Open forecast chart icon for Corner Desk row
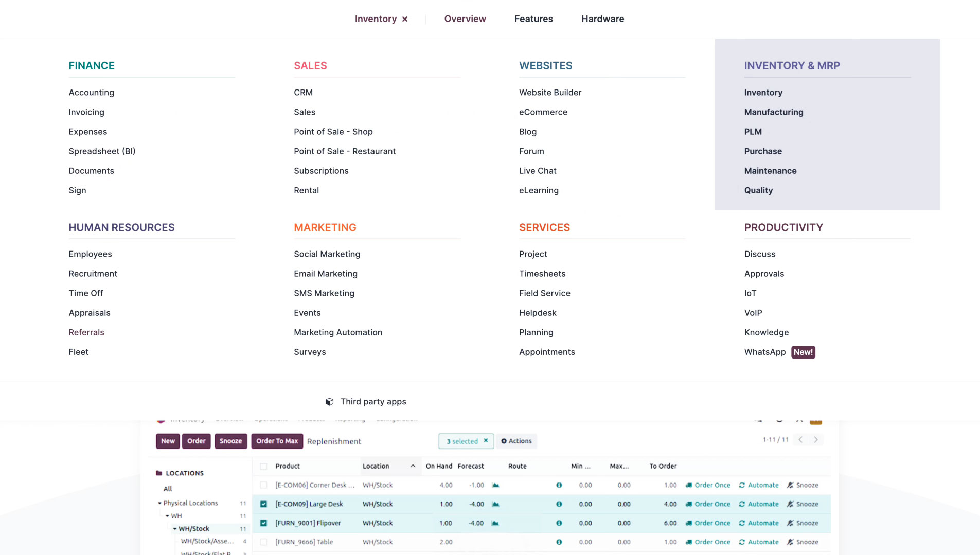Screen dimensions: 980x555 click(495, 485)
